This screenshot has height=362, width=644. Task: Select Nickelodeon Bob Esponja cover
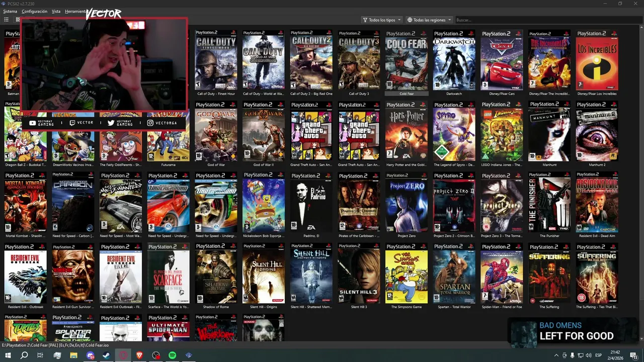pos(264,202)
